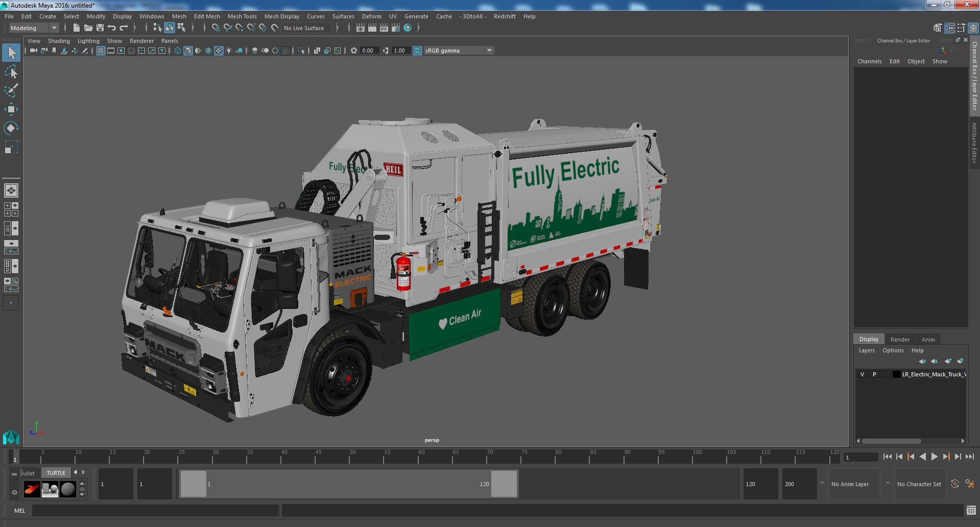Activate the Paint selection tool

[11, 90]
